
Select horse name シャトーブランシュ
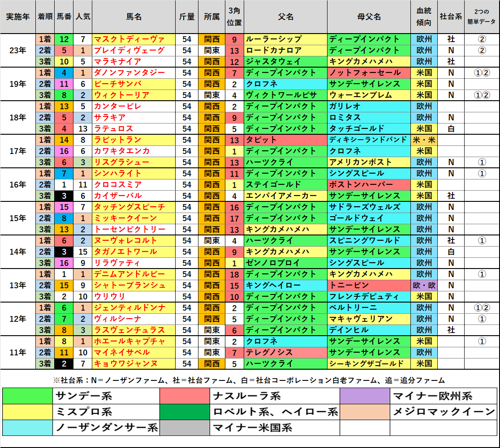(134, 286)
